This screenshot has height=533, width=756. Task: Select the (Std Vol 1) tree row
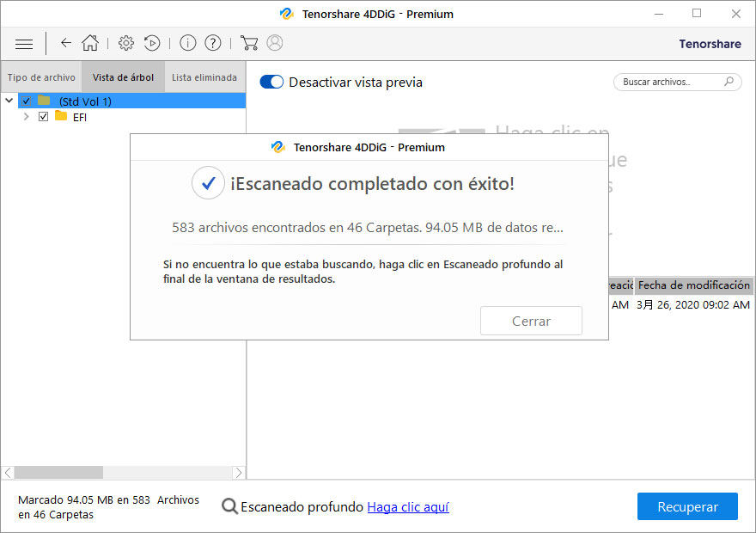pos(131,101)
